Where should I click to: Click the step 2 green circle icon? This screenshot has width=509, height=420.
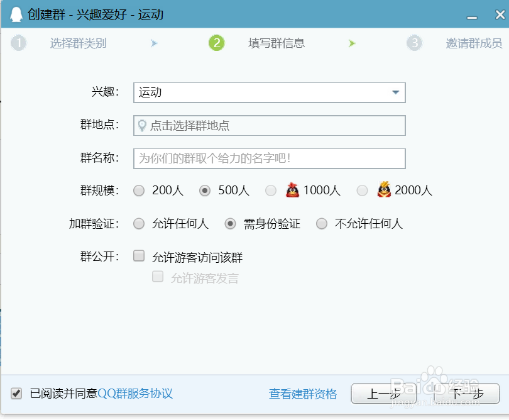tap(217, 43)
